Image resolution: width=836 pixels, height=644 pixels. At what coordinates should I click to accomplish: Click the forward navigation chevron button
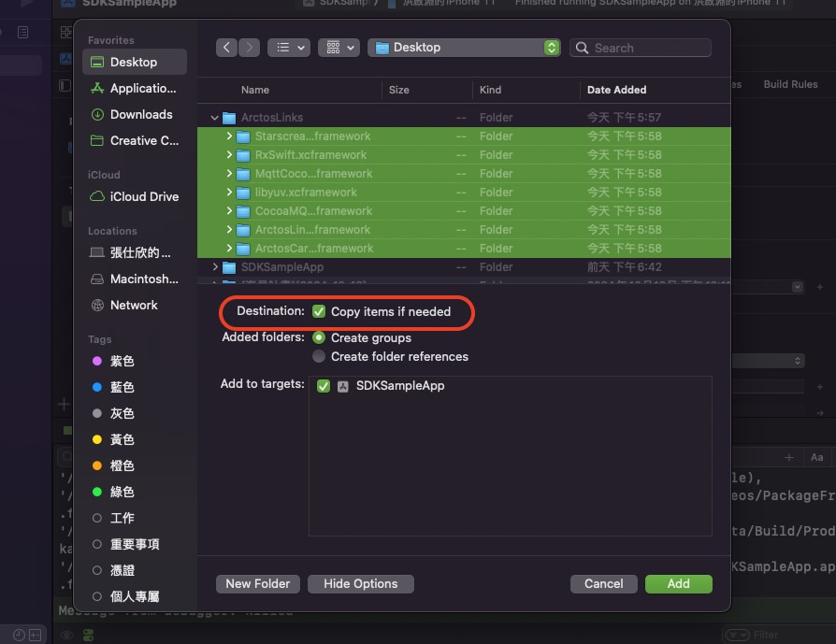click(x=249, y=48)
